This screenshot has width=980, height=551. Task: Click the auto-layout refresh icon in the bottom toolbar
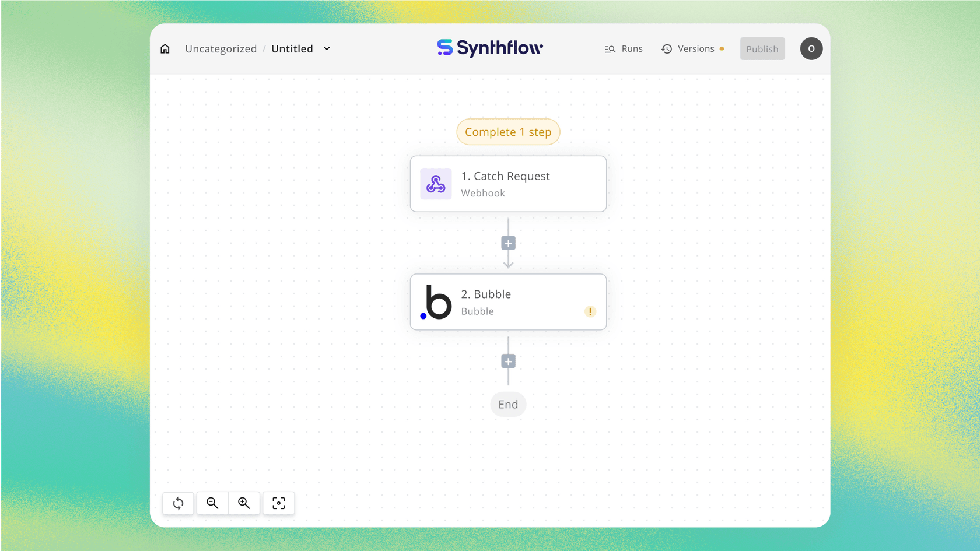coord(178,503)
